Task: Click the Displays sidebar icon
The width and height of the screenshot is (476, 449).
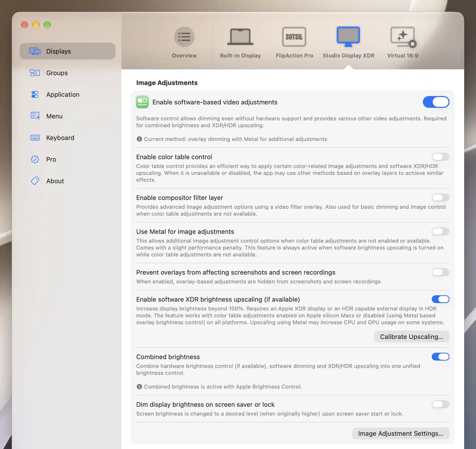Action: click(35, 51)
